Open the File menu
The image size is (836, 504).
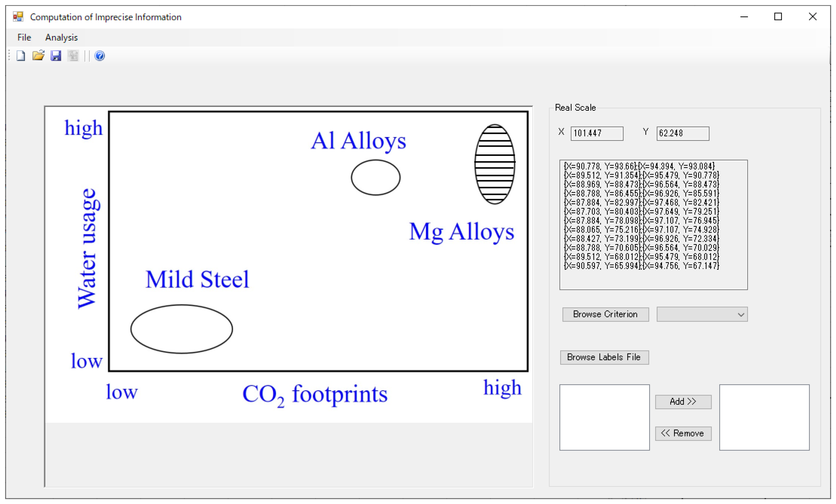24,37
